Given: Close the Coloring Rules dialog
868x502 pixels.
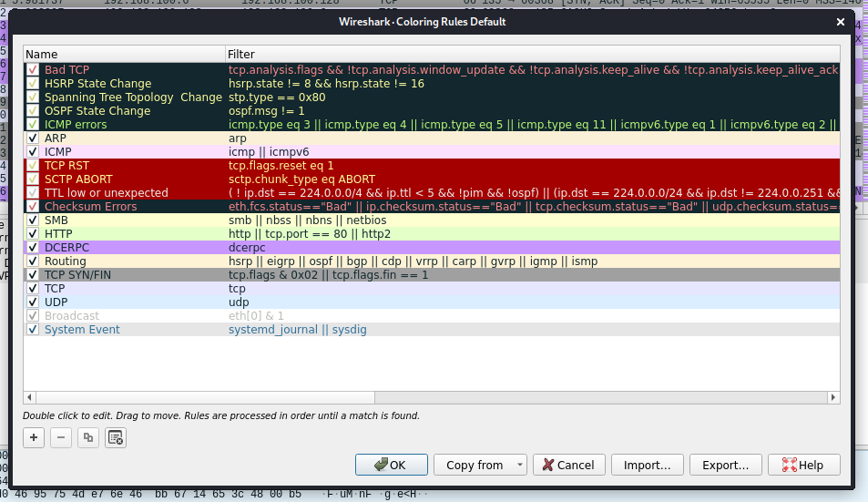Looking at the screenshot, I should (x=841, y=22).
